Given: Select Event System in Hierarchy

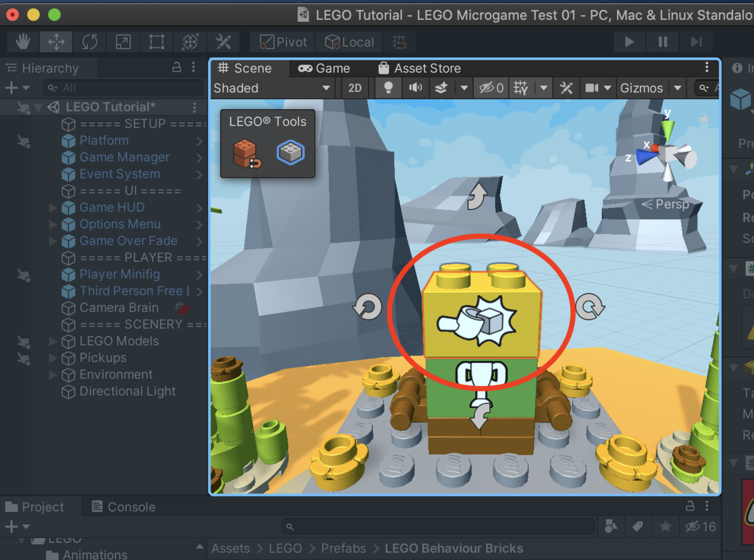Looking at the screenshot, I should point(119,174).
